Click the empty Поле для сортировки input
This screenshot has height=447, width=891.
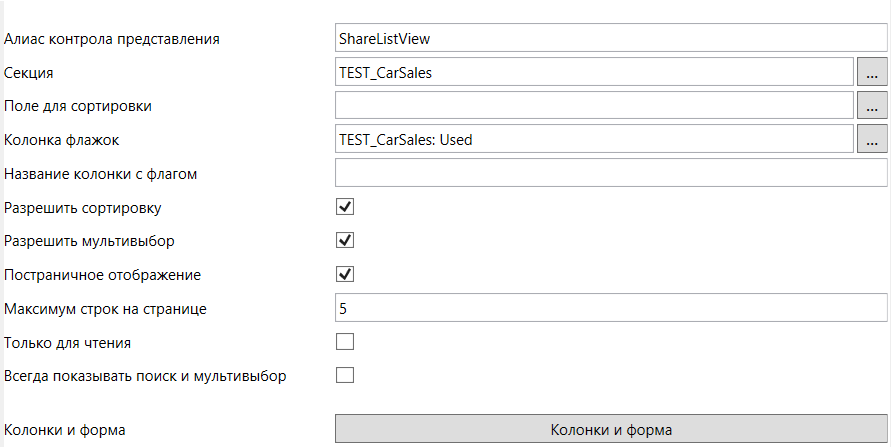click(594, 105)
